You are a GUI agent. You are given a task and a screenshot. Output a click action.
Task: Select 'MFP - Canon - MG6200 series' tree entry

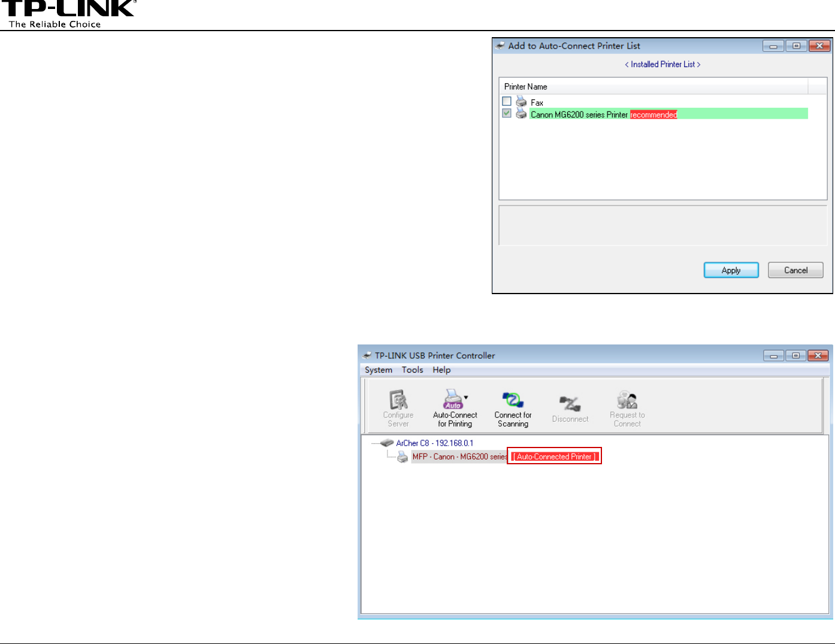pyautogui.click(x=460, y=457)
